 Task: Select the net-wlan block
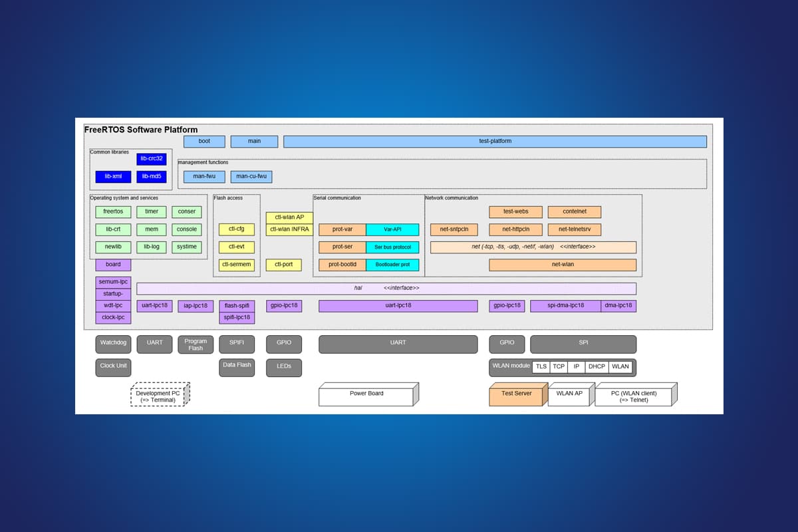tap(563, 265)
